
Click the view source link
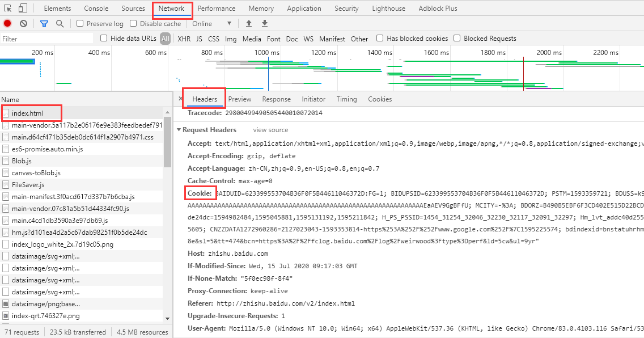tap(270, 130)
